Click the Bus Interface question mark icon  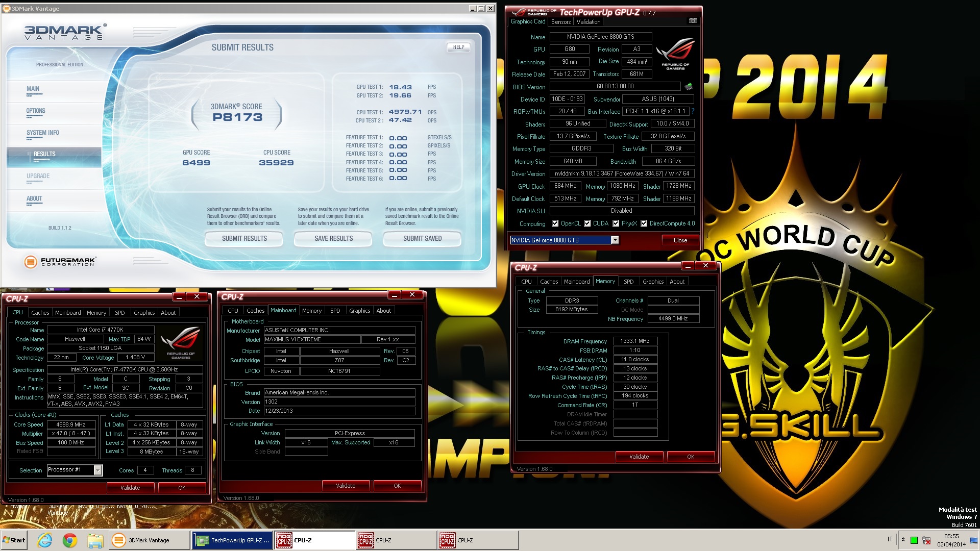[x=693, y=111]
